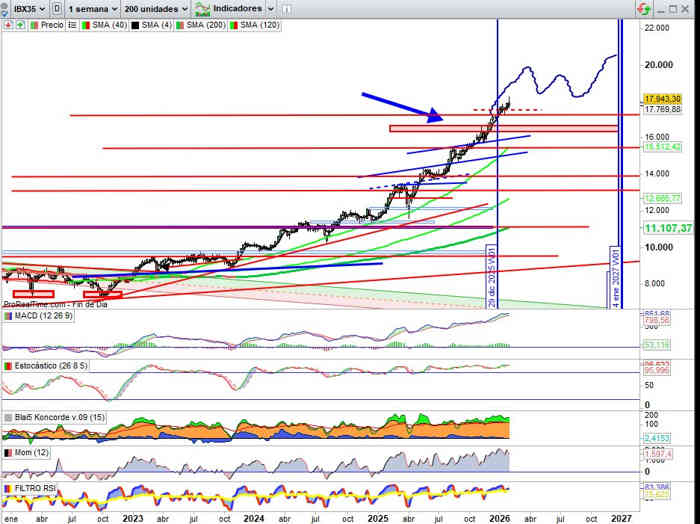Click the black SMA (4) color swatch

click(x=132, y=21)
